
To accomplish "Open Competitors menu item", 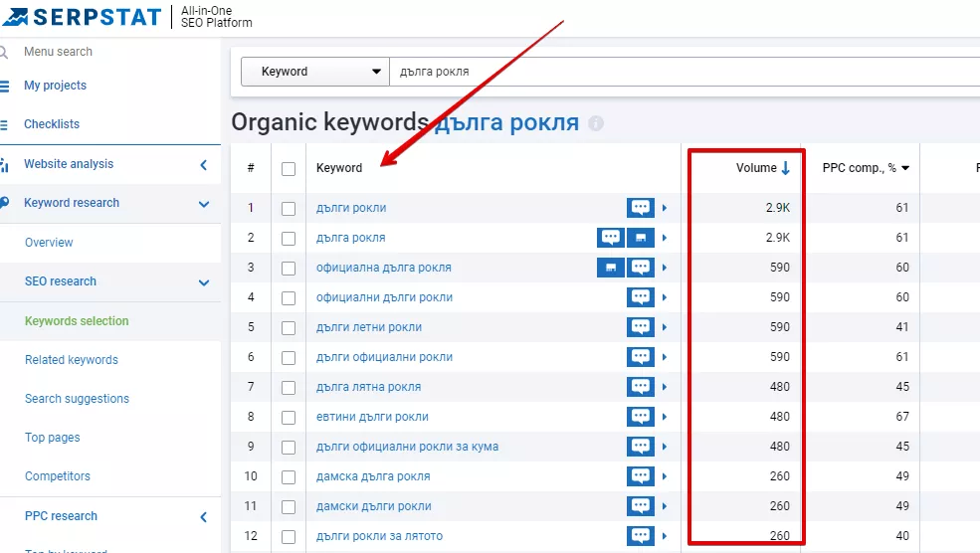I will 58,476.
